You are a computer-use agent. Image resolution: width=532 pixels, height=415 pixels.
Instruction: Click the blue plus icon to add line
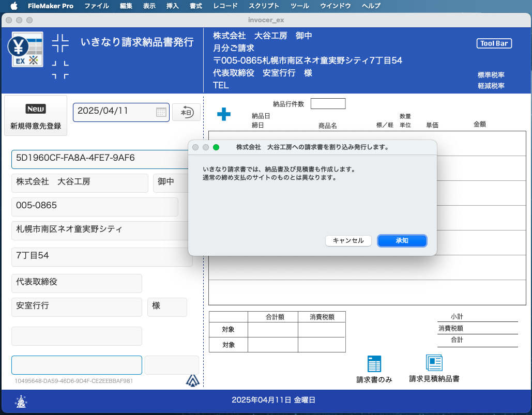point(223,114)
